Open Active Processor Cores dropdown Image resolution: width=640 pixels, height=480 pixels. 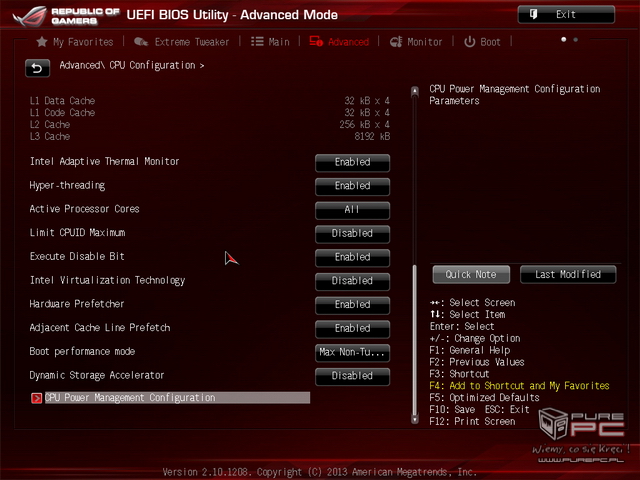tap(352, 210)
